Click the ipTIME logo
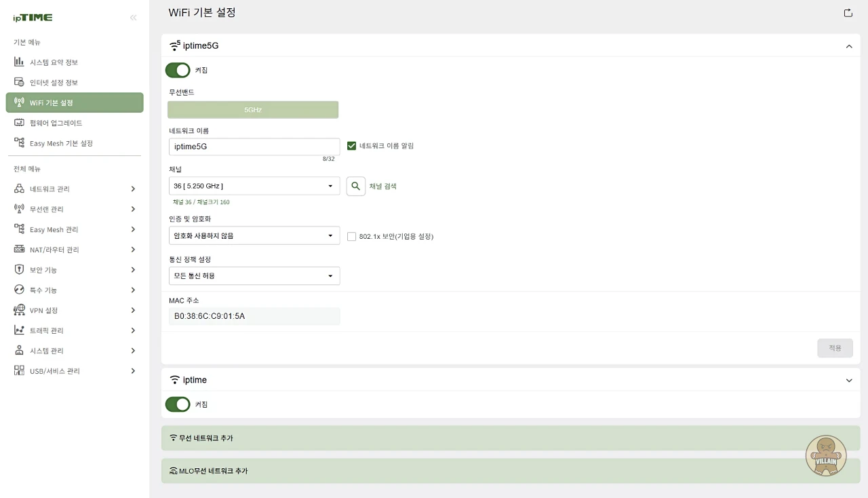This screenshot has width=868, height=498. (33, 18)
